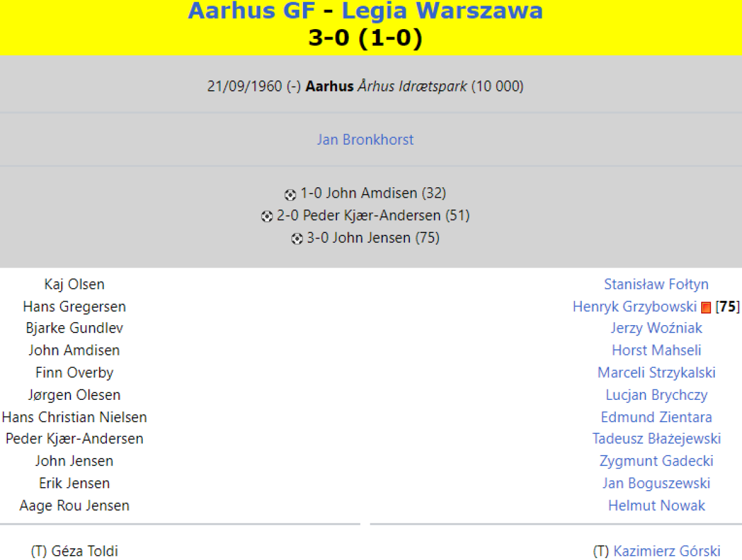Open Zygmunt Gadecki's profile link
742x560 pixels.
coord(656,461)
